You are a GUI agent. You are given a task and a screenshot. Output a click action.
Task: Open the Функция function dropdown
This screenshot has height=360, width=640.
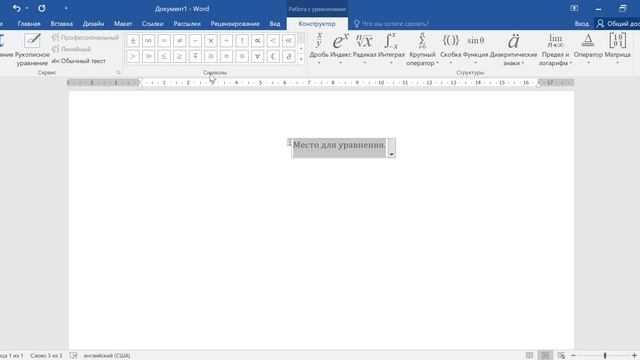click(x=476, y=49)
